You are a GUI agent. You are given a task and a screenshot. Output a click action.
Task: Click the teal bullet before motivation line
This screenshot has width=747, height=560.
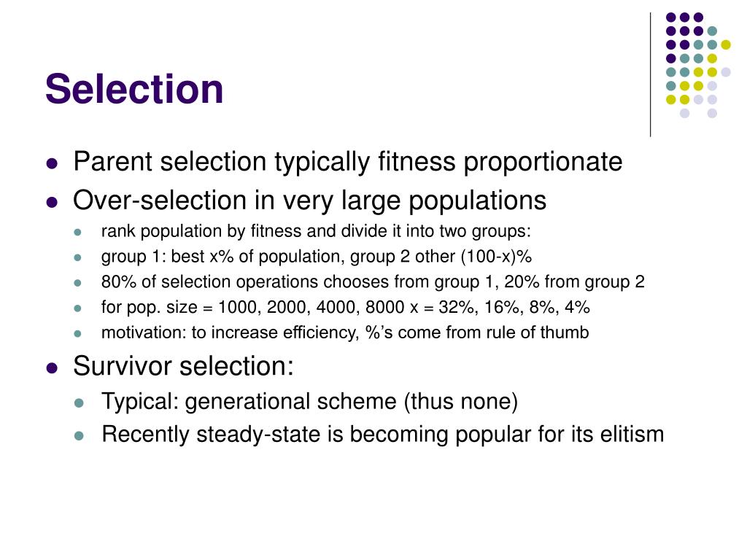(x=78, y=334)
